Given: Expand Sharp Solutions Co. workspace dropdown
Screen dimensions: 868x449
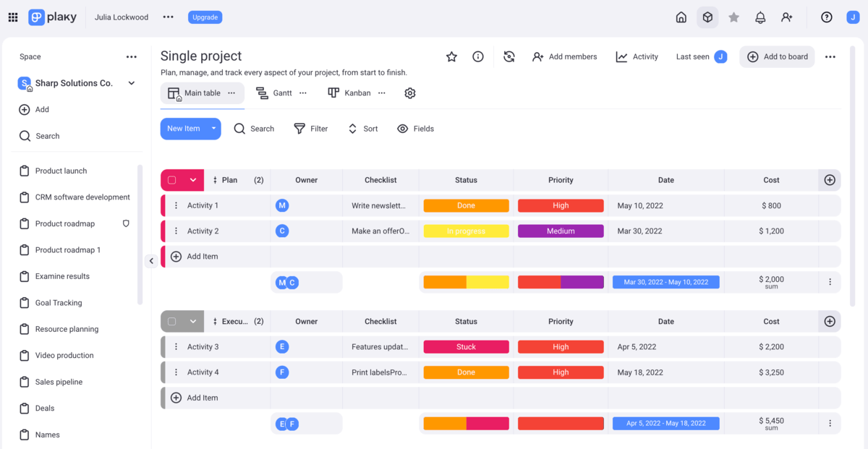Looking at the screenshot, I should click(x=131, y=83).
